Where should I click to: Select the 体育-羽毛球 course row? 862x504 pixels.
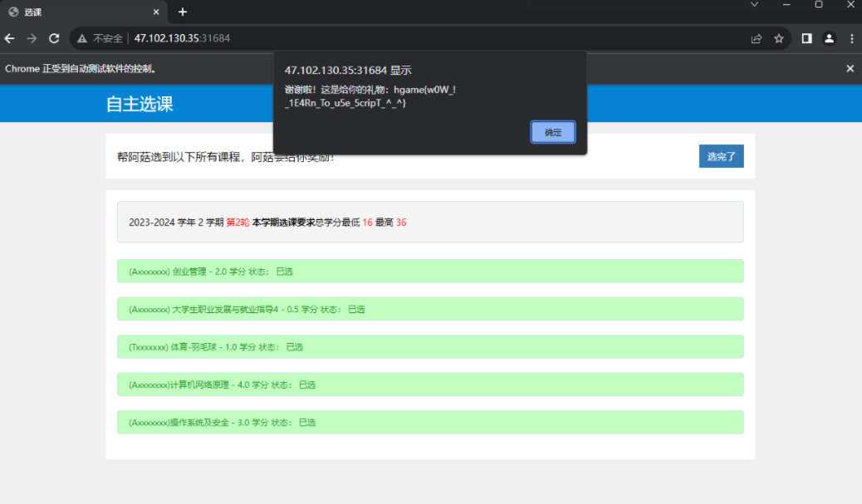tap(430, 347)
